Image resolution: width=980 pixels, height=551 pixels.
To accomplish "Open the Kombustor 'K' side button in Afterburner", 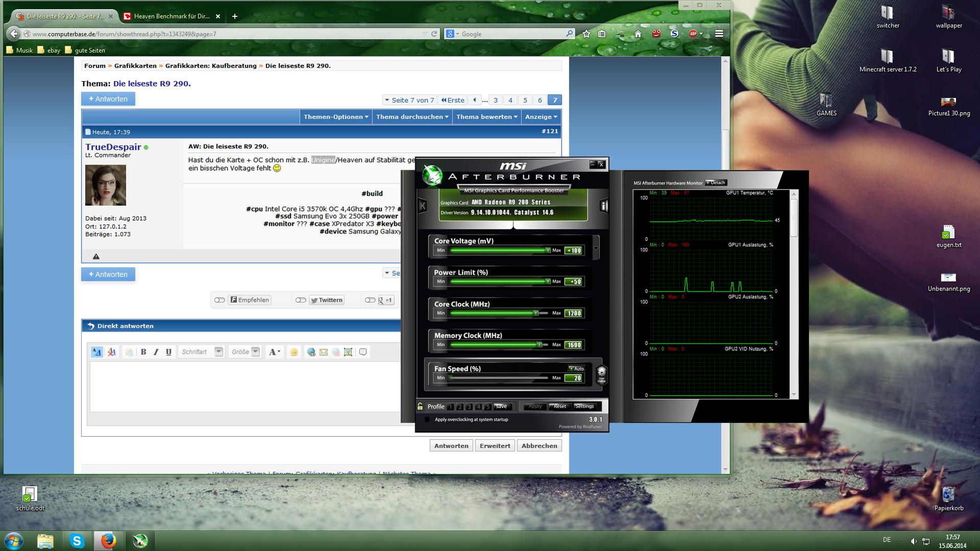I will pos(422,206).
